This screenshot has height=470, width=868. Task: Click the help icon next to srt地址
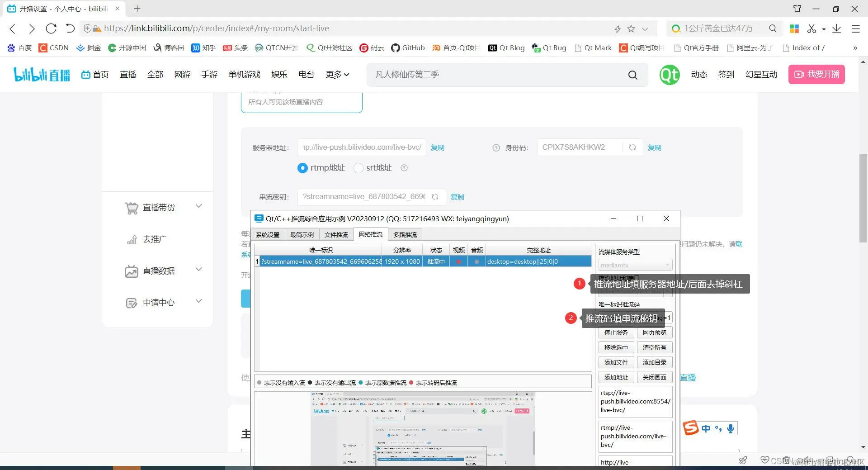pos(404,168)
